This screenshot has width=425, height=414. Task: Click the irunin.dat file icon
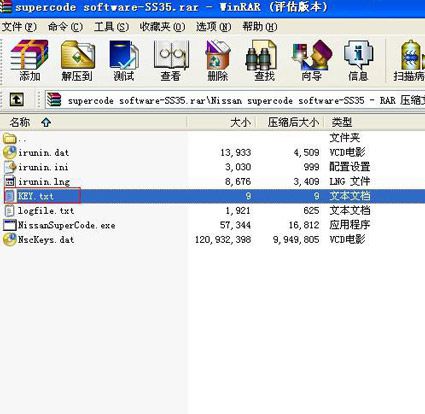point(10,152)
